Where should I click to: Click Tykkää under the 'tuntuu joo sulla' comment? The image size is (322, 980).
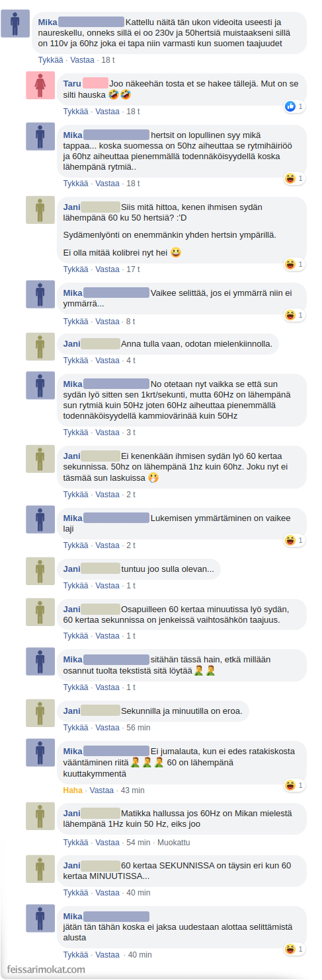coord(76,586)
